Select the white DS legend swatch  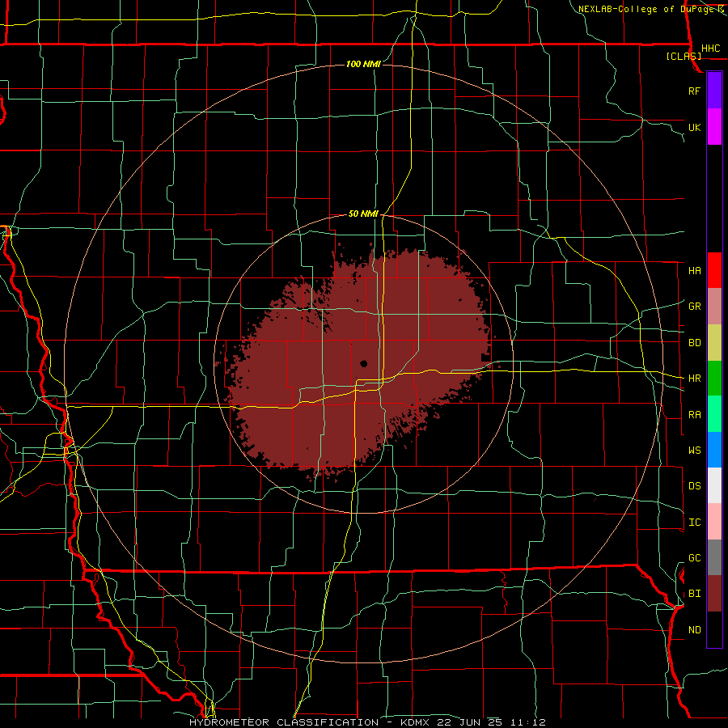coord(714,485)
